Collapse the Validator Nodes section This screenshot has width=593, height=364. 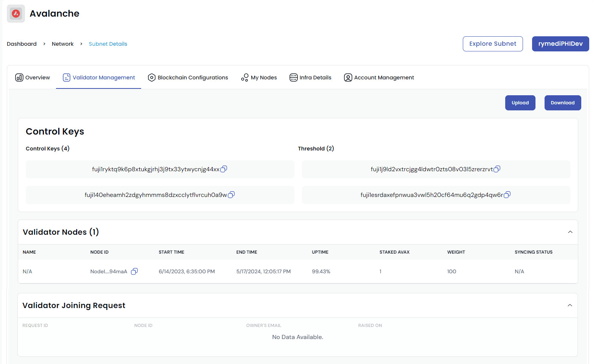coord(570,232)
